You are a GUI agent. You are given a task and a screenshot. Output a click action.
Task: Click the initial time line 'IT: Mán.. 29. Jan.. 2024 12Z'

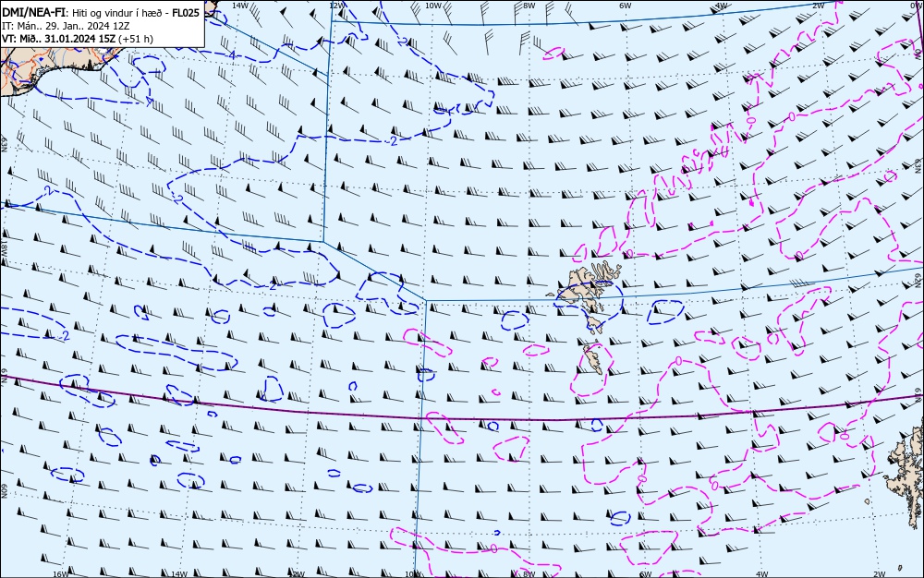66,26
